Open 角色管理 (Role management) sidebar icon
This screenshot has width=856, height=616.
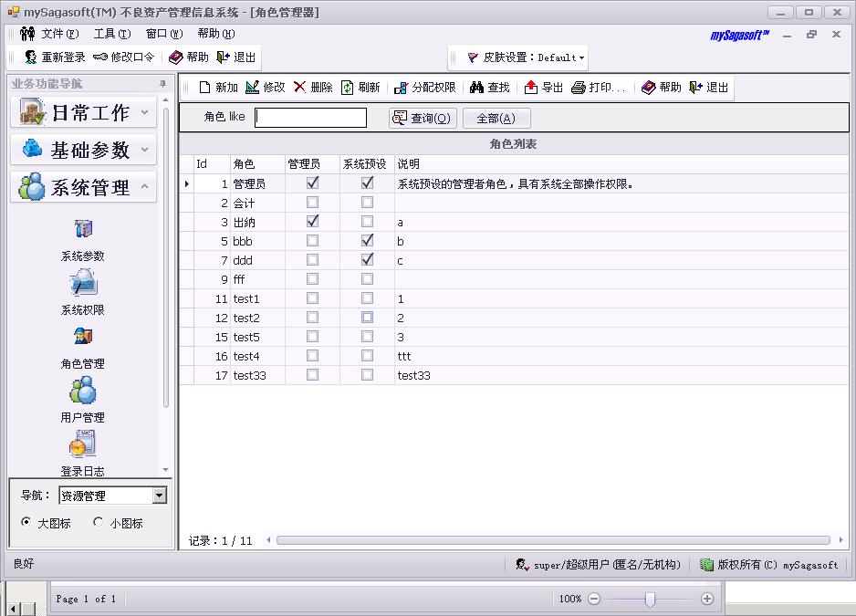83,337
